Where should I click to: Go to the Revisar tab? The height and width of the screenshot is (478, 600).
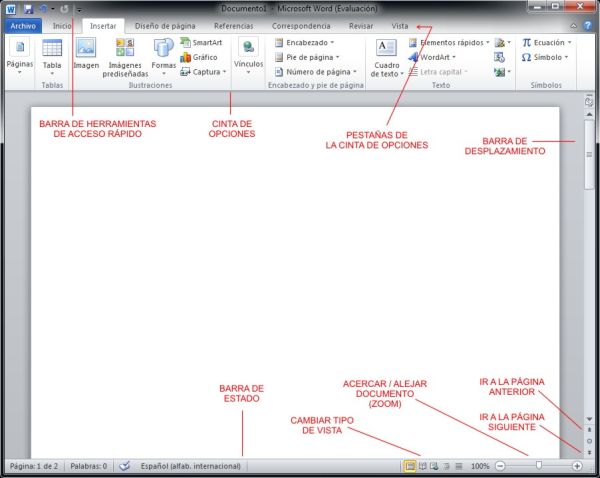point(361,26)
